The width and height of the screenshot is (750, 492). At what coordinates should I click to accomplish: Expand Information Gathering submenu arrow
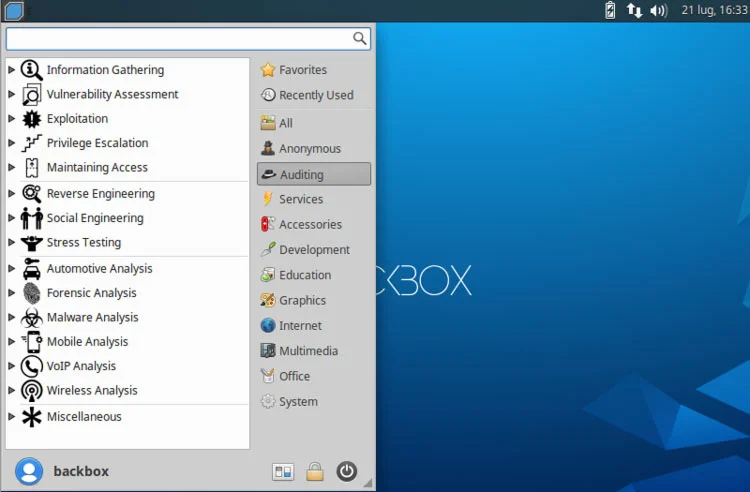coord(11,70)
